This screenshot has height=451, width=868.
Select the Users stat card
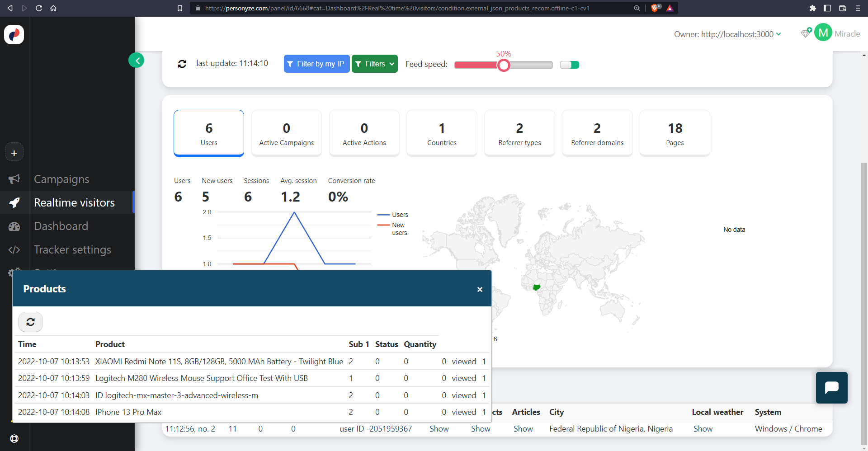(209, 133)
